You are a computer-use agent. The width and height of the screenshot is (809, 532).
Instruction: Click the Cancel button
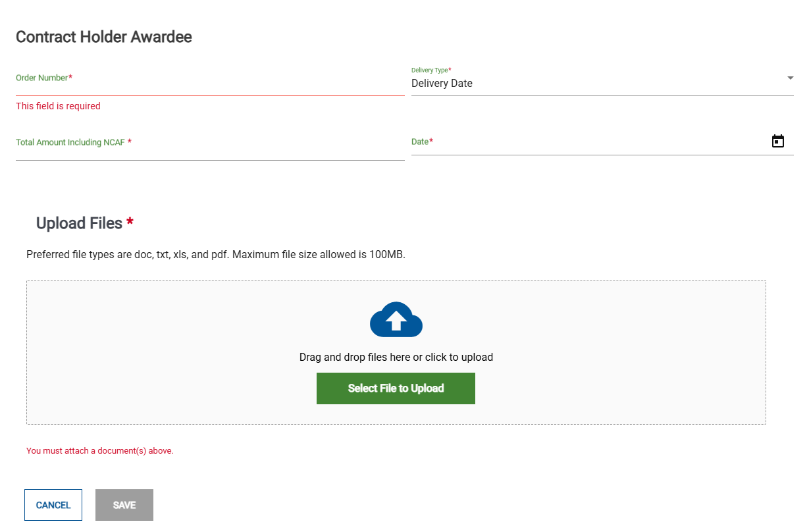pos(53,505)
